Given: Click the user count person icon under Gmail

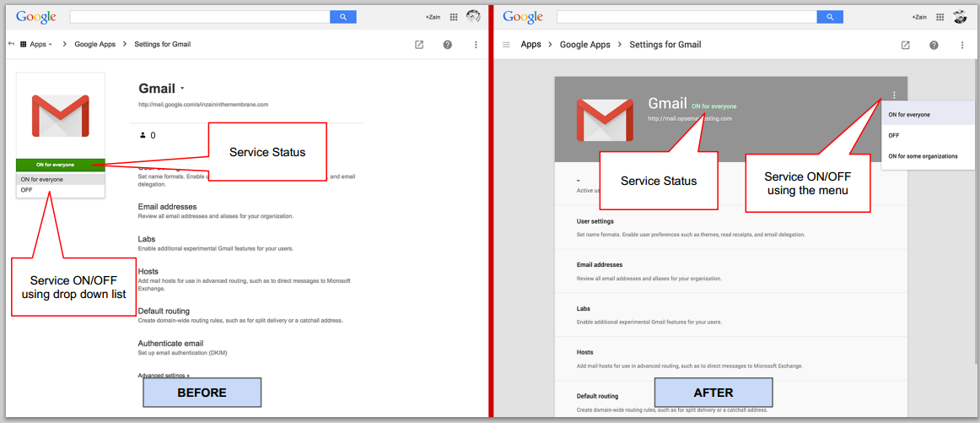Looking at the screenshot, I should click(x=143, y=135).
